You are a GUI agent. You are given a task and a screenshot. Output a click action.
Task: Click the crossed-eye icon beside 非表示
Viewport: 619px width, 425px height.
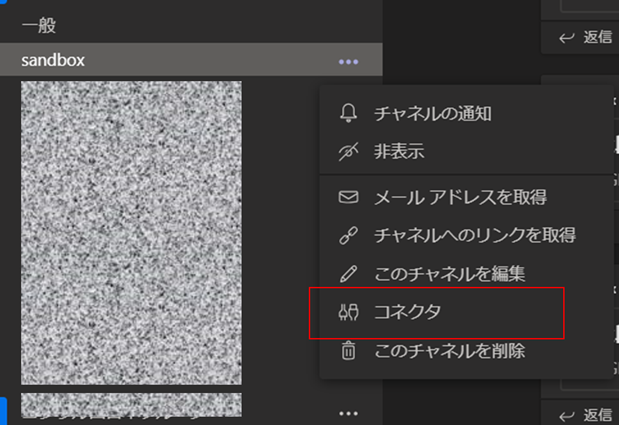point(349,152)
